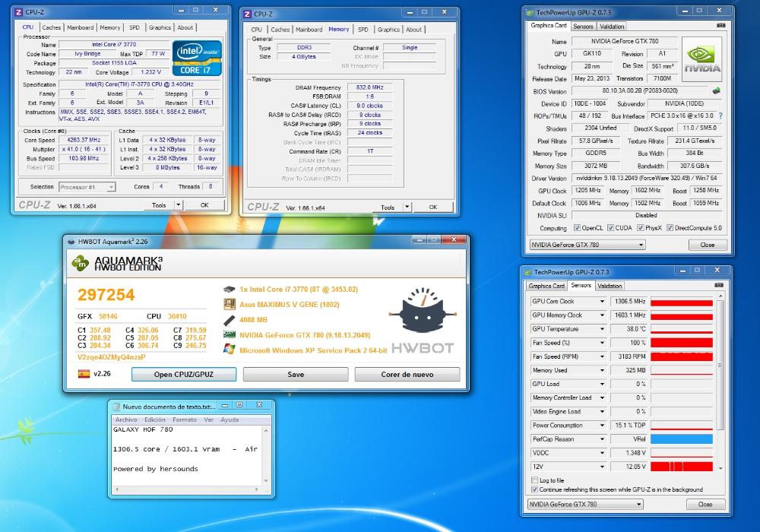
Task: Click the NVIDIA logo in GPU-Z Graphics Card
Action: [x=701, y=59]
